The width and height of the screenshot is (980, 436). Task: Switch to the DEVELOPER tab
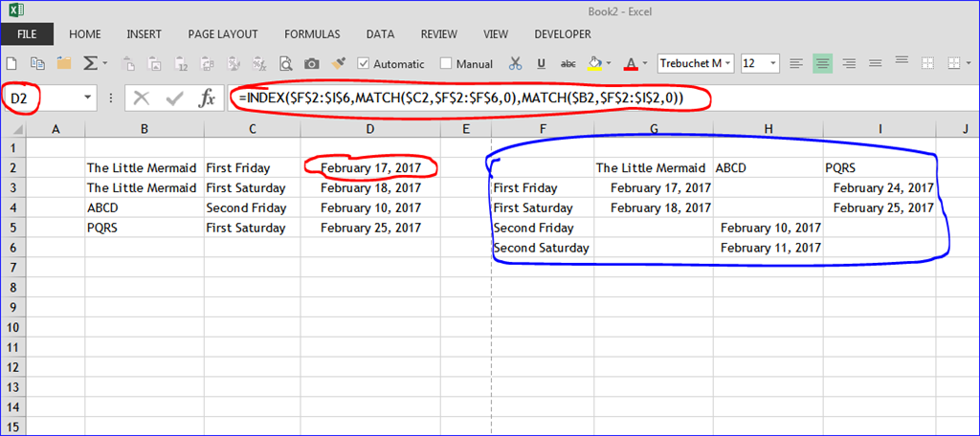tap(563, 34)
